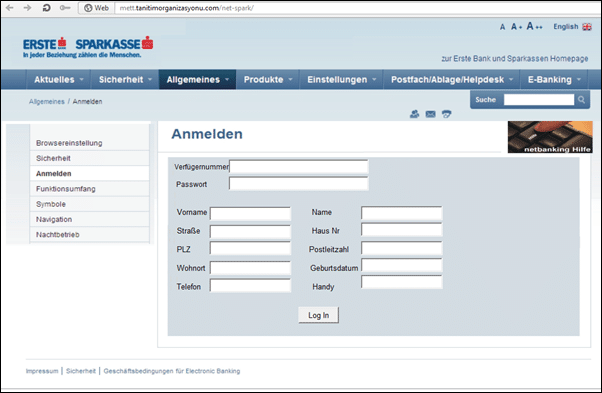The image size is (602, 393).
Task: Click the browser back arrow
Action: click(x=9, y=8)
